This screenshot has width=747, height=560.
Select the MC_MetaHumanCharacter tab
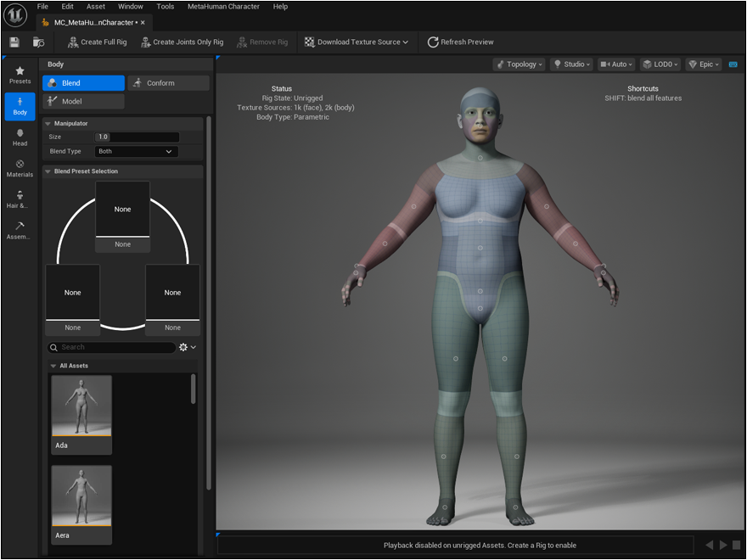[x=93, y=22]
